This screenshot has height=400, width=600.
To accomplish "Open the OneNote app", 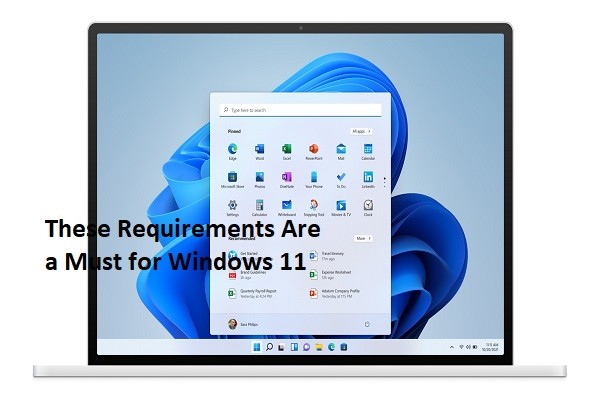I will point(286,178).
